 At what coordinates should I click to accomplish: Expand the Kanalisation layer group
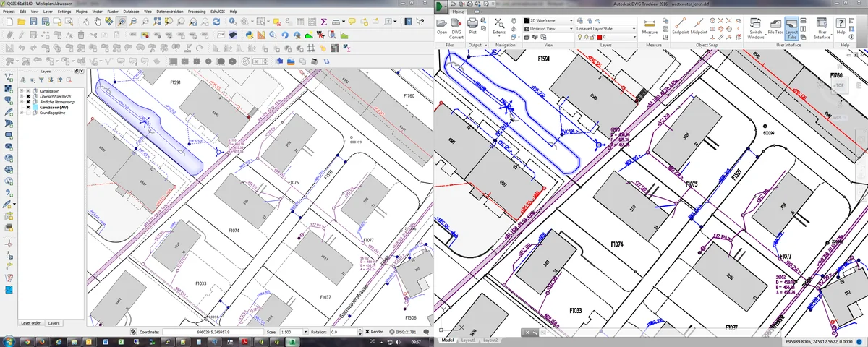click(22, 91)
